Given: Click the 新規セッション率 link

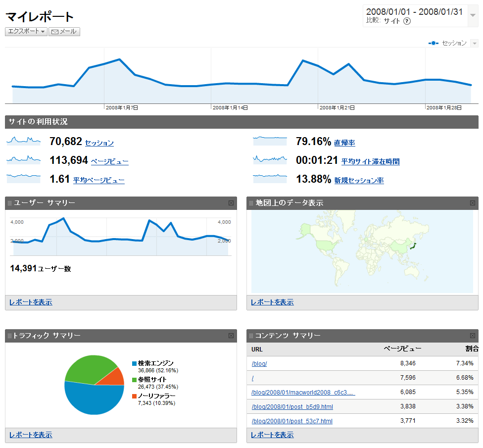Looking at the screenshot, I should coord(359,181).
